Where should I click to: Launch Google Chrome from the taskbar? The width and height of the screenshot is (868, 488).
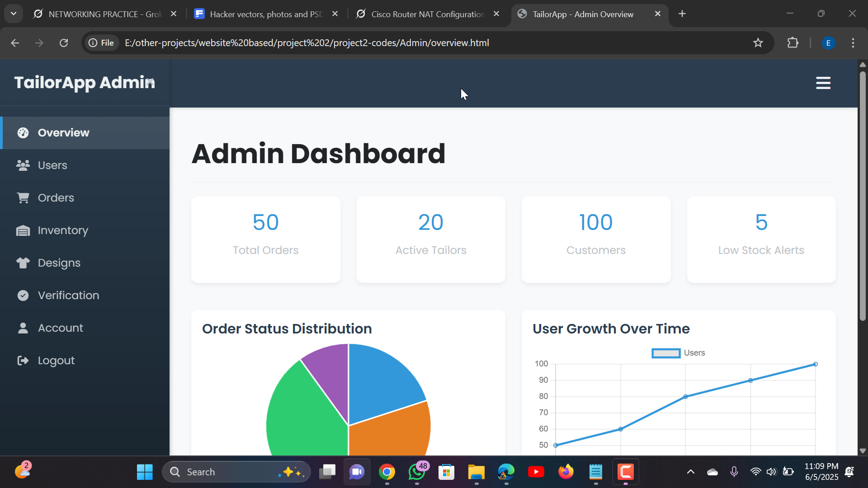tap(387, 472)
